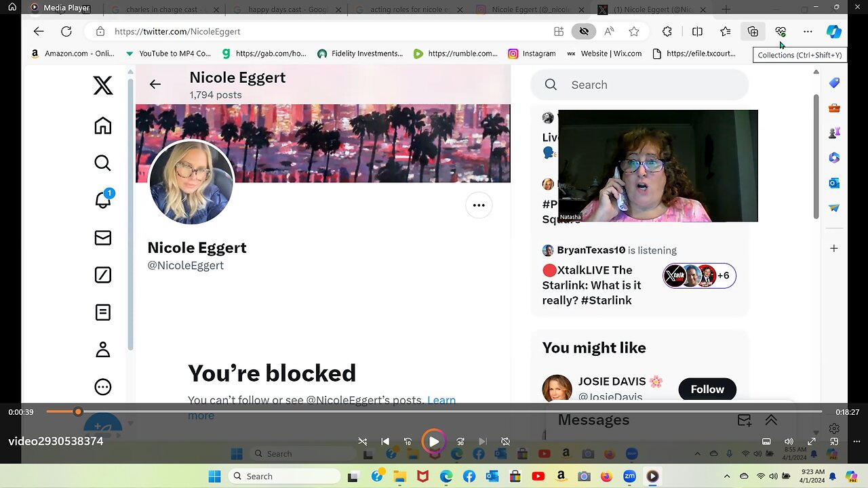
Task: Open Fidelity Investments bookmark
Action: click(360, 54)
